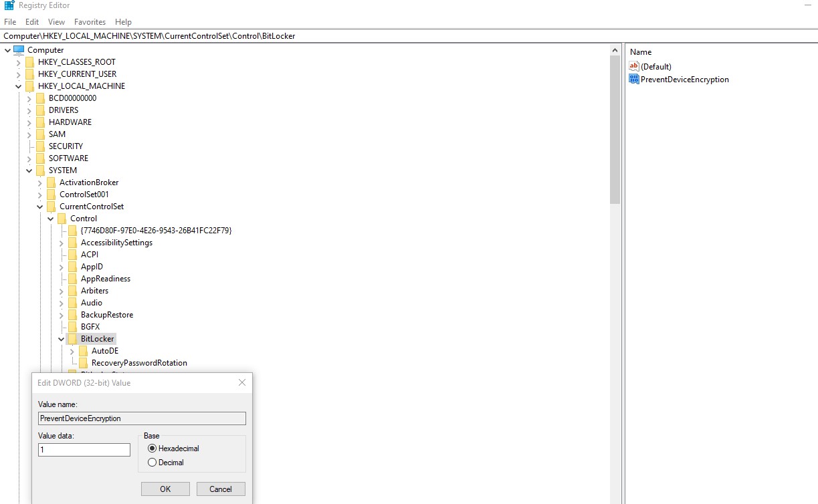The image size is (818, 504).
Task: Click the ActivationBroker folder icon
Action: coord(51,182)
